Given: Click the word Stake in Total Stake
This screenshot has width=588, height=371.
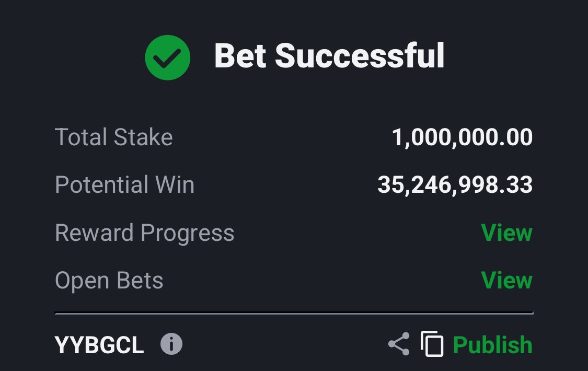Looking at the screenshot, I should click(x=143, y=137).
